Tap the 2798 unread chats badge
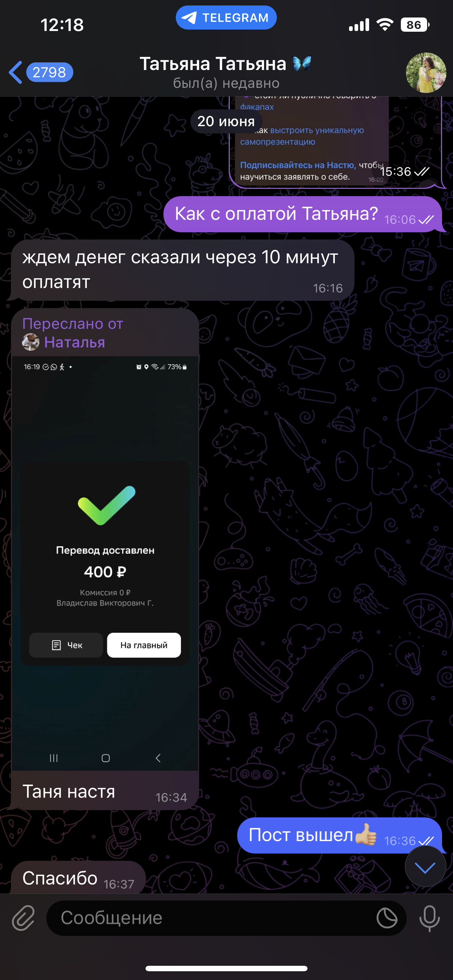The height and width of the screenshot is (980, 453). coord(50,72)
